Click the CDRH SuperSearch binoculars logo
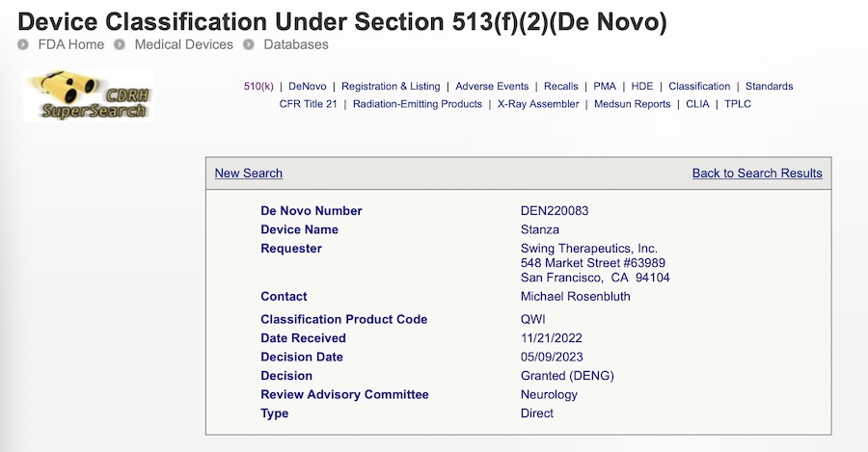 [88, 95]
